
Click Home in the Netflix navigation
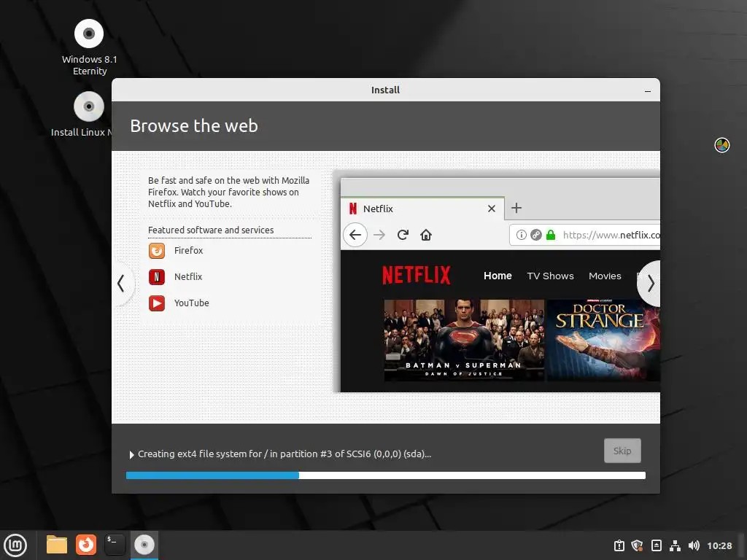tap(498, 276)
